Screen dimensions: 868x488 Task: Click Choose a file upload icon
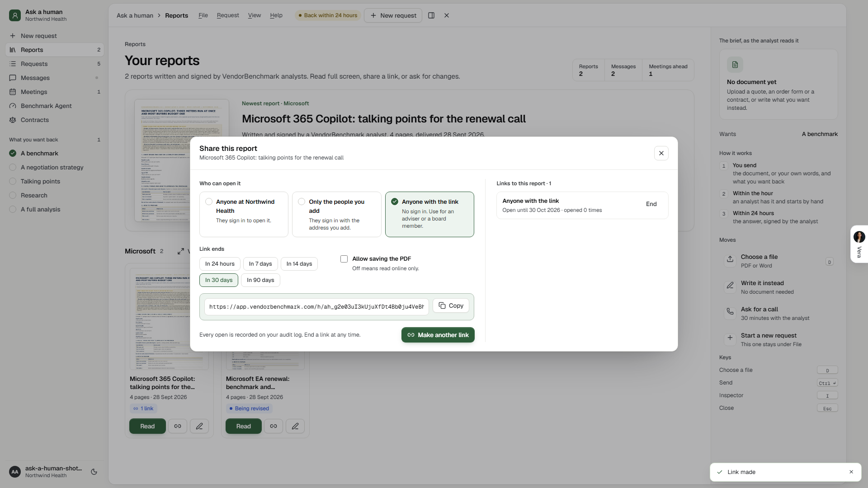pyautogui.click(x=730, y=259)
